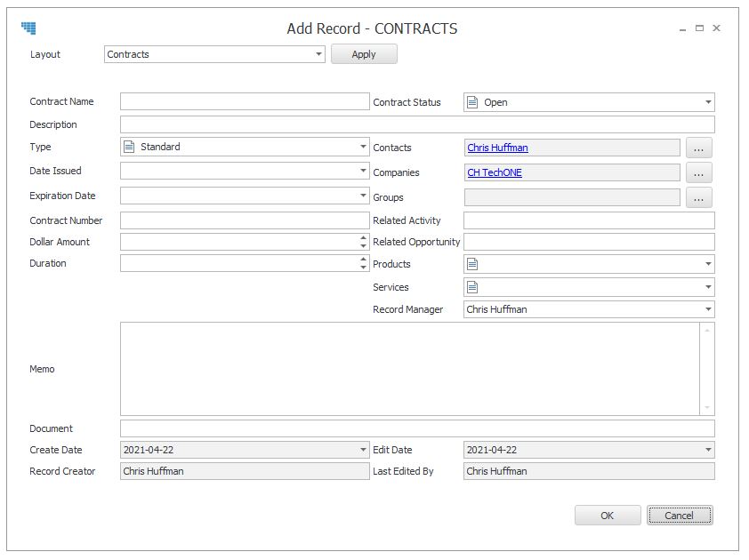
Task: Expand the Layout dropdown
Action: [x=318, y=54]
